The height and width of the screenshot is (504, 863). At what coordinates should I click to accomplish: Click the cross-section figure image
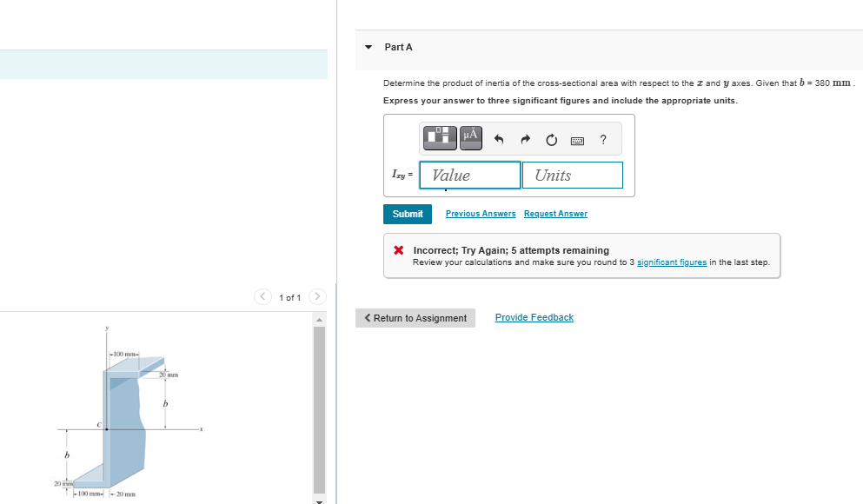(x=129, y=411)
